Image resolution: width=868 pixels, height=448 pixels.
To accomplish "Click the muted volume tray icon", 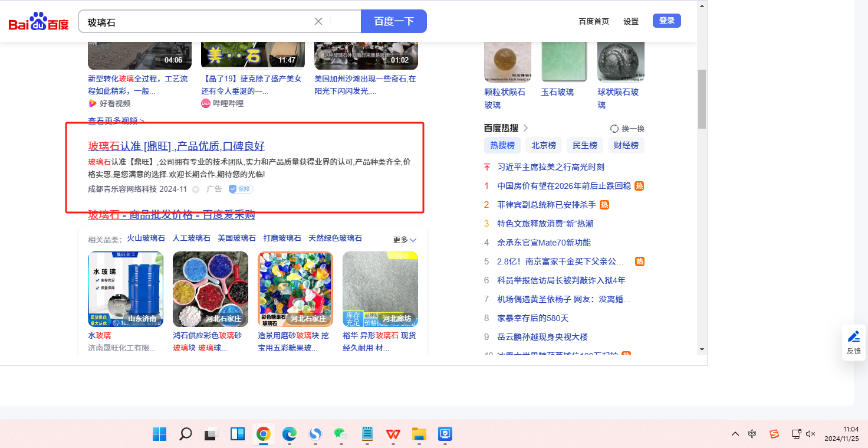I will click(811, 434).
